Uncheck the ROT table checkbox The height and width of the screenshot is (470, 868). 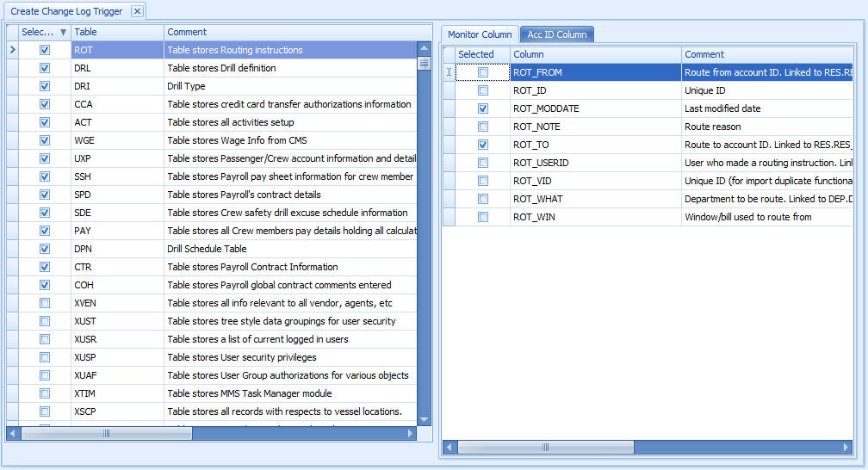click(45, 50)
